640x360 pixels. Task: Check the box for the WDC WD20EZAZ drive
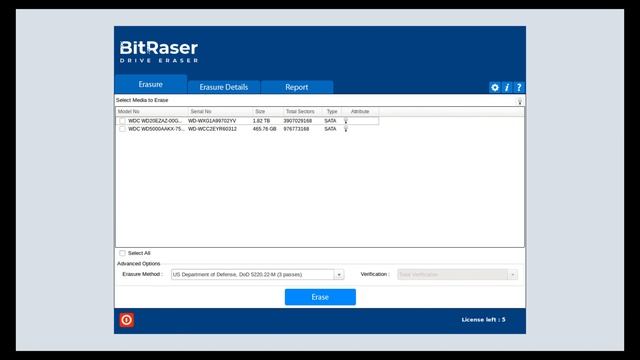122,121
